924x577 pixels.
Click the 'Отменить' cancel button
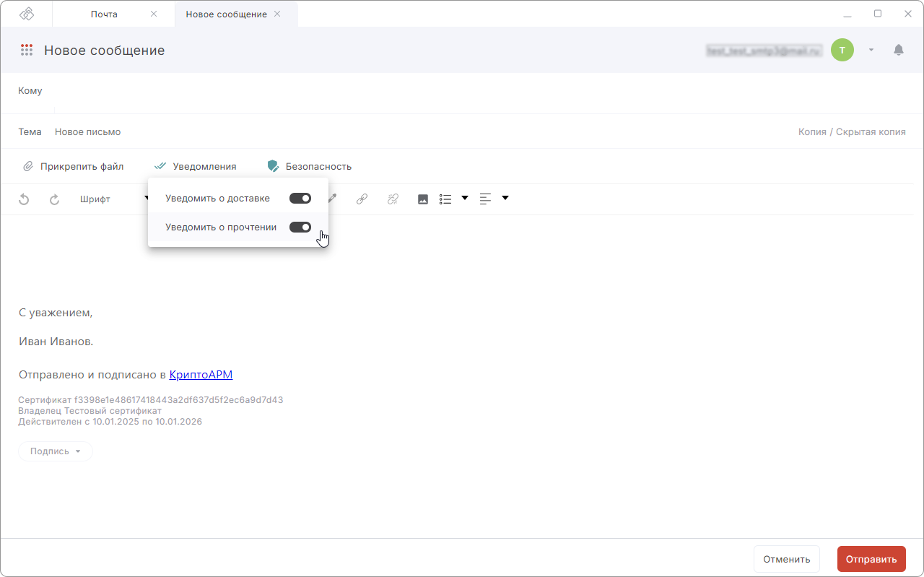pyautogui.click(x=787, y=559)
